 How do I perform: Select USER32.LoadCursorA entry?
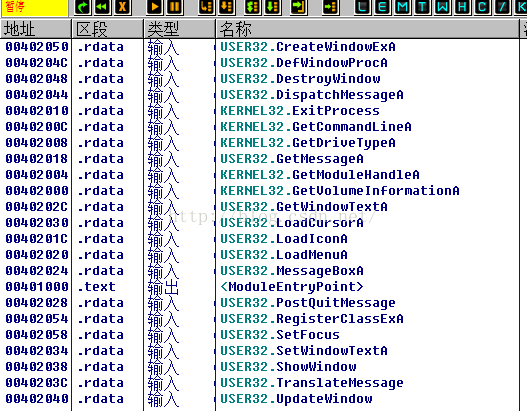tap(292, 223)
